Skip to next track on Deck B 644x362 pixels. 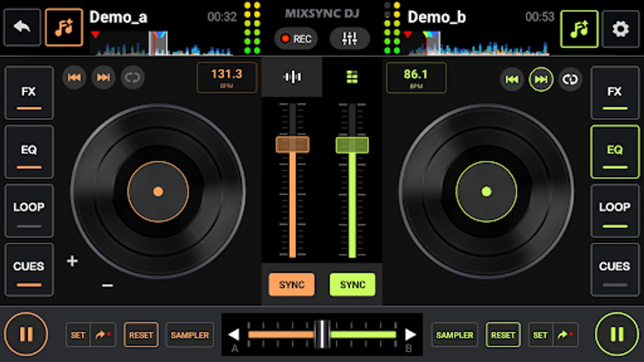coord(541,79)
